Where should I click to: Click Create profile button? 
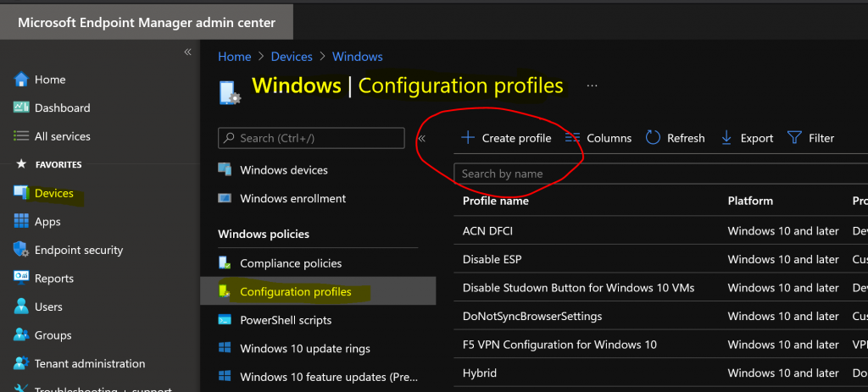click(x=506, y=138)
